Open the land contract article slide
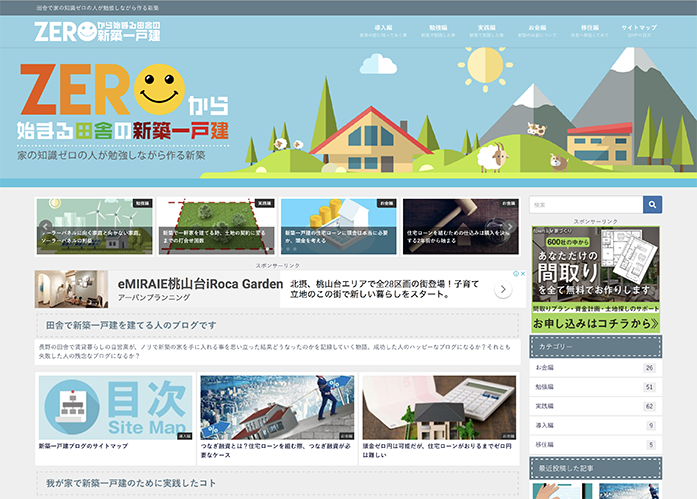The image size is (697, 499). 216,227
